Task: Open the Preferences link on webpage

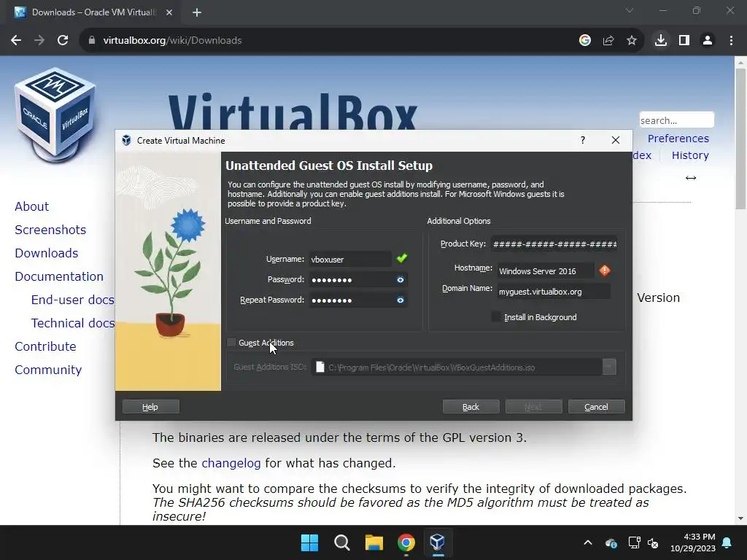Action: [x=678, y=139]
